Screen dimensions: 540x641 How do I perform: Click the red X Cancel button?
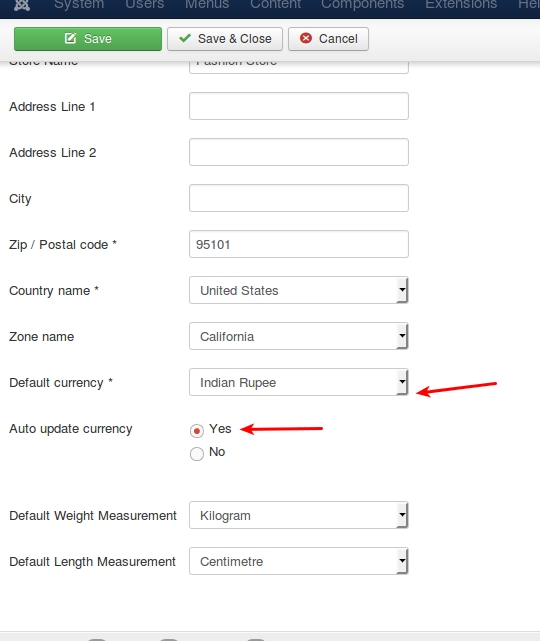(x=328, y=39)
